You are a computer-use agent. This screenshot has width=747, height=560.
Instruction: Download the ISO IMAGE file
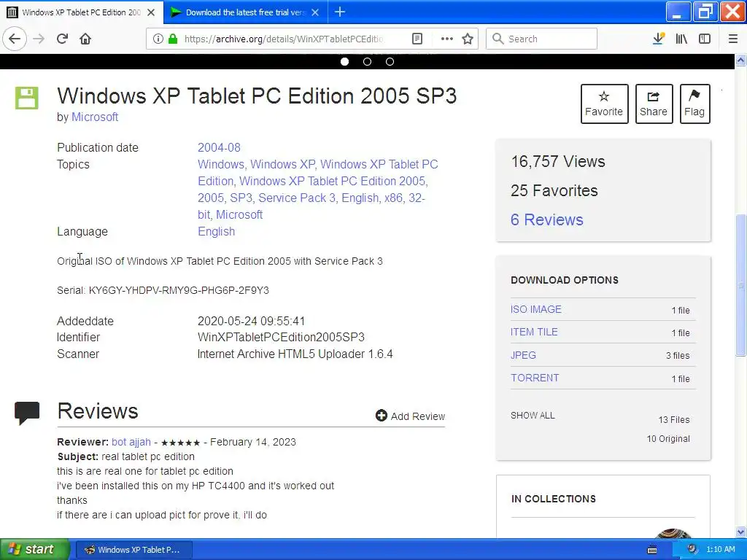click(536, 309)
